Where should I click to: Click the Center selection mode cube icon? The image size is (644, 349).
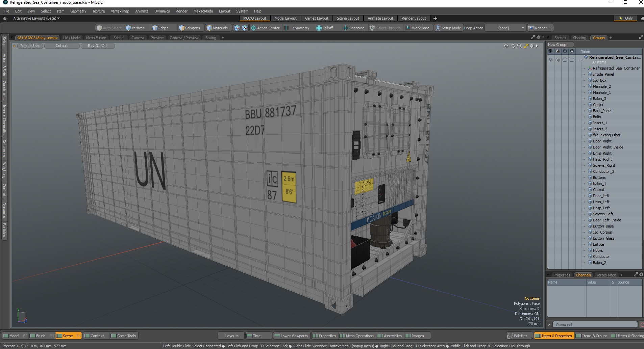coord(245,28)
